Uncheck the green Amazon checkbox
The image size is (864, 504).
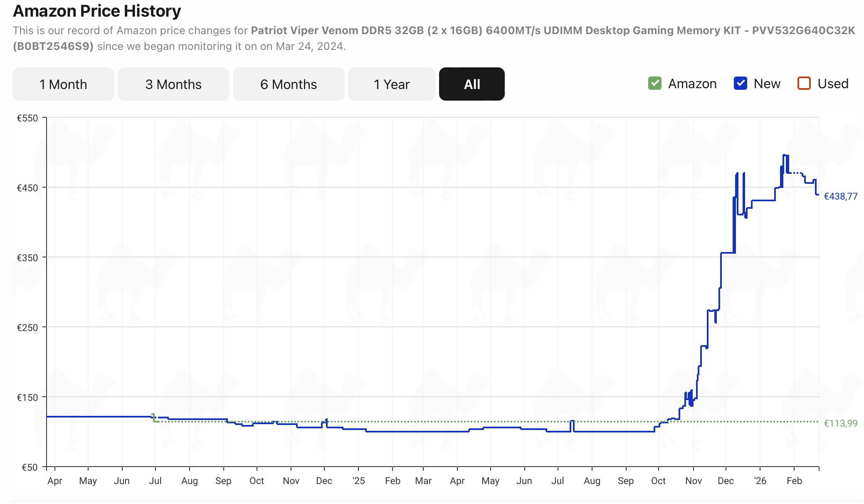click(654, 84)
